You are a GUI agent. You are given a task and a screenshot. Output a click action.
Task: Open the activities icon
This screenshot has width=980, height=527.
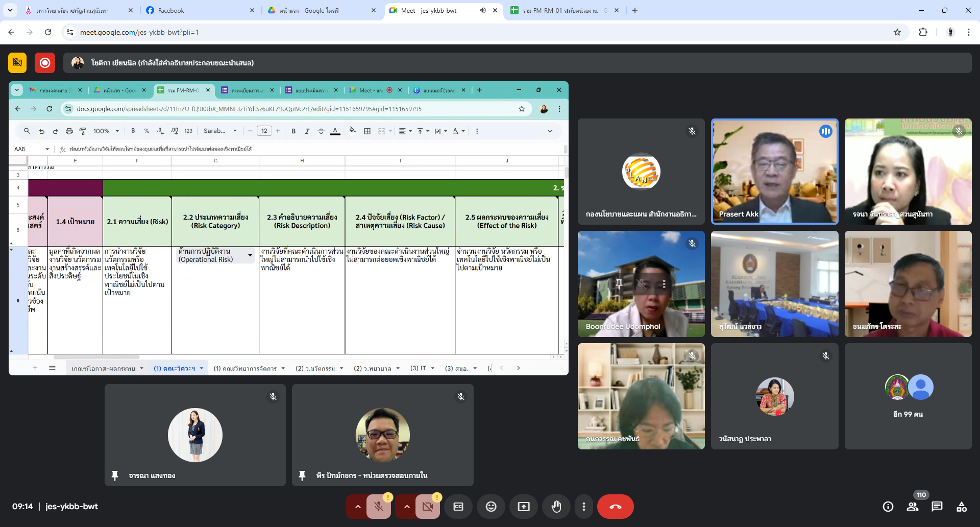(961, 507)
